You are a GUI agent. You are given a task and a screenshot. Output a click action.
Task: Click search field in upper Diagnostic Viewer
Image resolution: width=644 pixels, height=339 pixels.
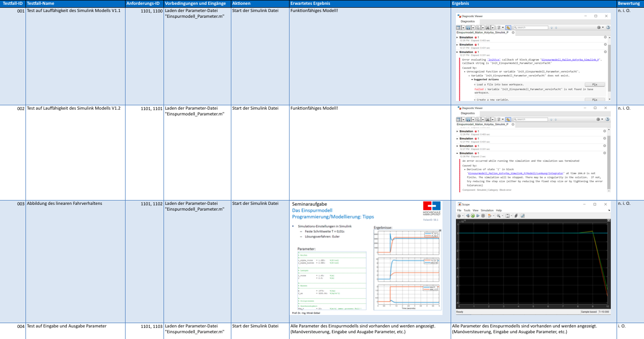coord(531,27)
